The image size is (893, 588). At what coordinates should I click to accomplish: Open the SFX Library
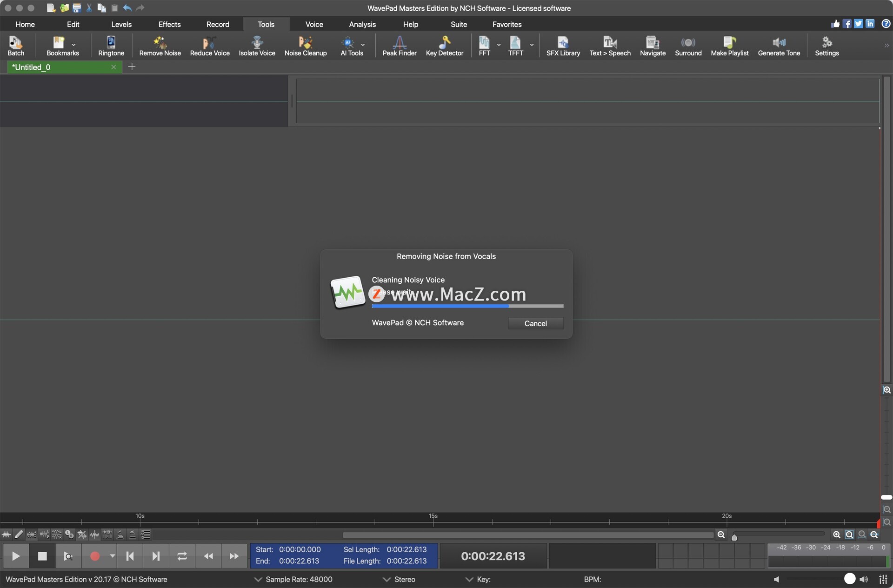click(563, 46)
